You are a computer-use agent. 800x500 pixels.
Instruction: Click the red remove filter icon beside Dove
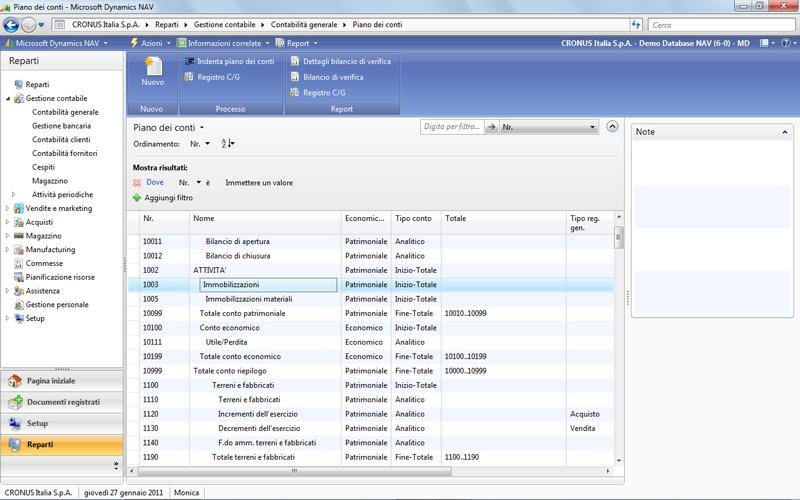(137, 183)
